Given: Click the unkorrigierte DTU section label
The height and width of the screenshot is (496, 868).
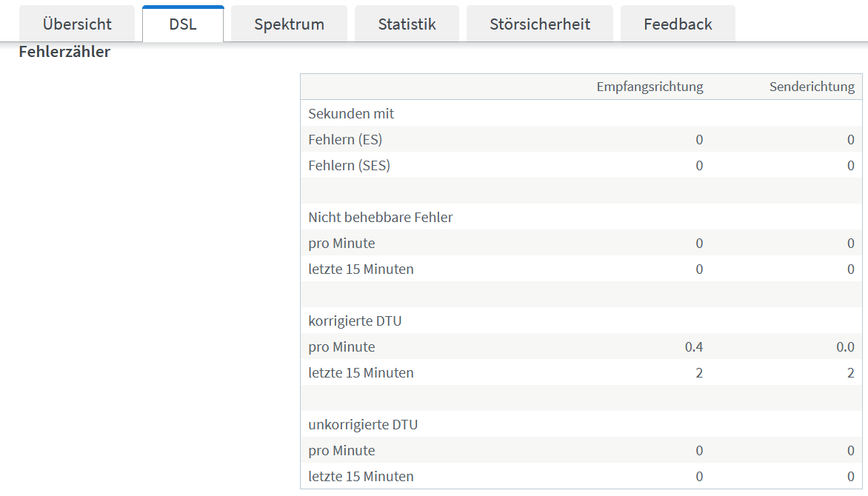Looking at the screenshot, I should (x=363, y=425).
